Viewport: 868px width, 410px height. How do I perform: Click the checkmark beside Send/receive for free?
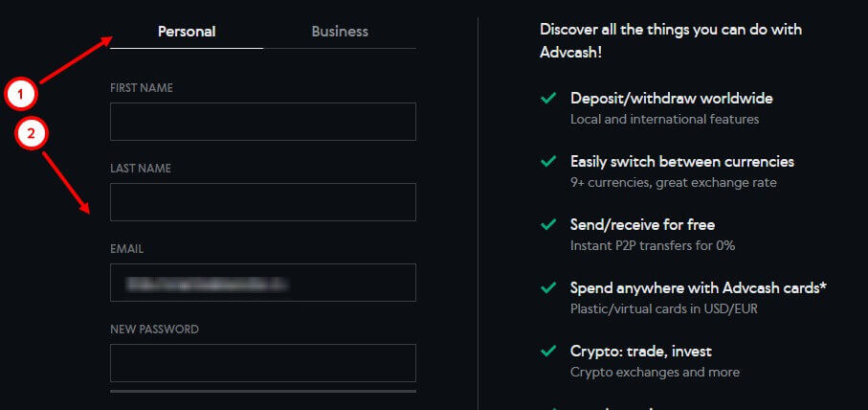(x=548, y=225)
